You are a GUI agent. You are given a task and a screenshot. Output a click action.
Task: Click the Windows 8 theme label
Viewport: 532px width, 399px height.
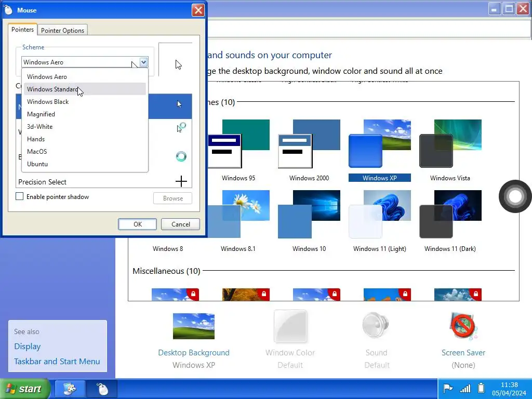pyautogui.click(x=168, y=249)
